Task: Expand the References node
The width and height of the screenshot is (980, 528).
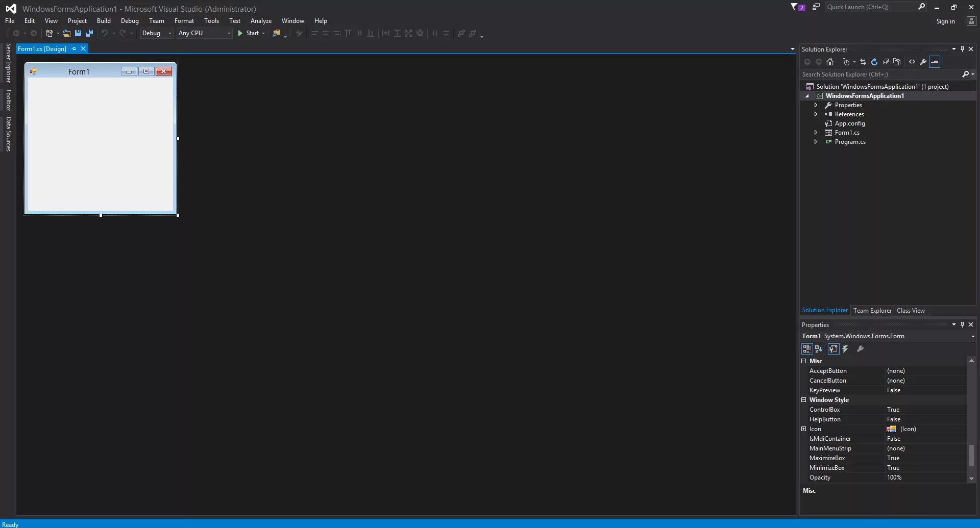Action: pos(816,114)
